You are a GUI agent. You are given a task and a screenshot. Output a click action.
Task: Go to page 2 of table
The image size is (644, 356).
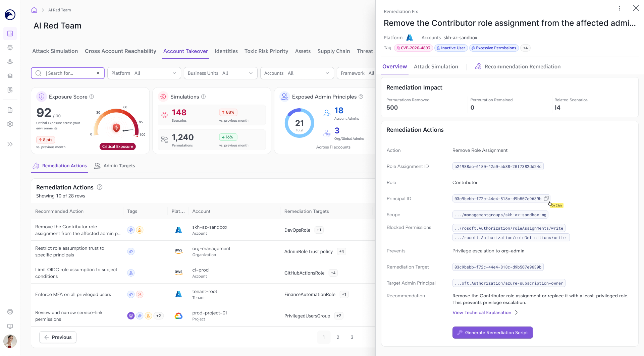tap(338, 337)
